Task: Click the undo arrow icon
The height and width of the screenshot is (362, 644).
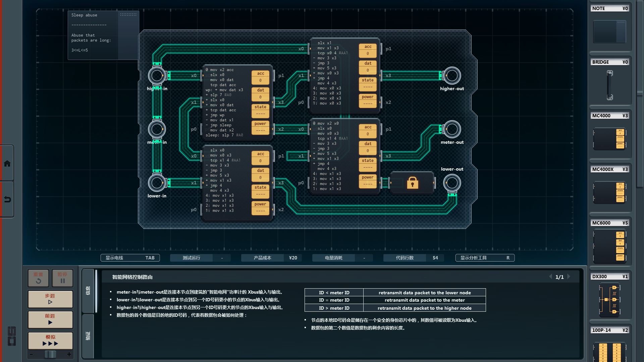Action: 7,199
